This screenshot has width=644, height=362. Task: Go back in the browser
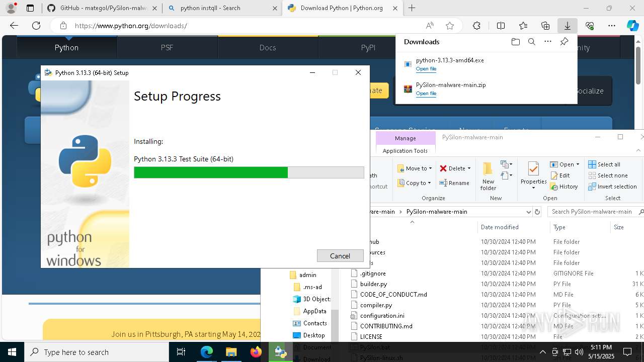coord(14,26)
